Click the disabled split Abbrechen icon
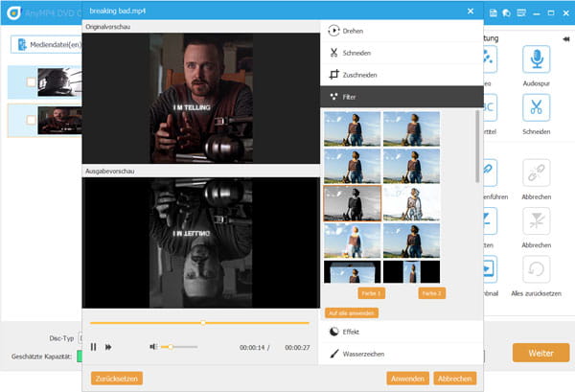The image size is (575, 392). [x=536, y=221]
